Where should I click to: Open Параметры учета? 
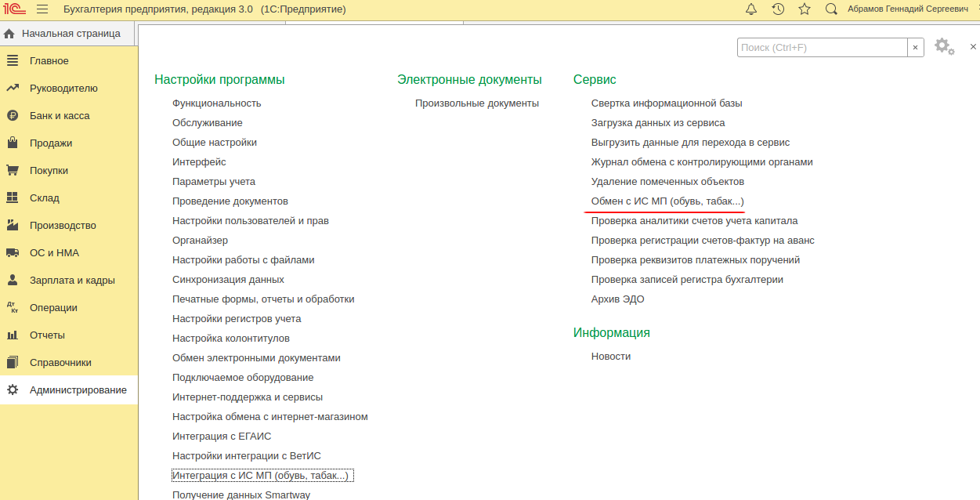(x=214, y=181)
